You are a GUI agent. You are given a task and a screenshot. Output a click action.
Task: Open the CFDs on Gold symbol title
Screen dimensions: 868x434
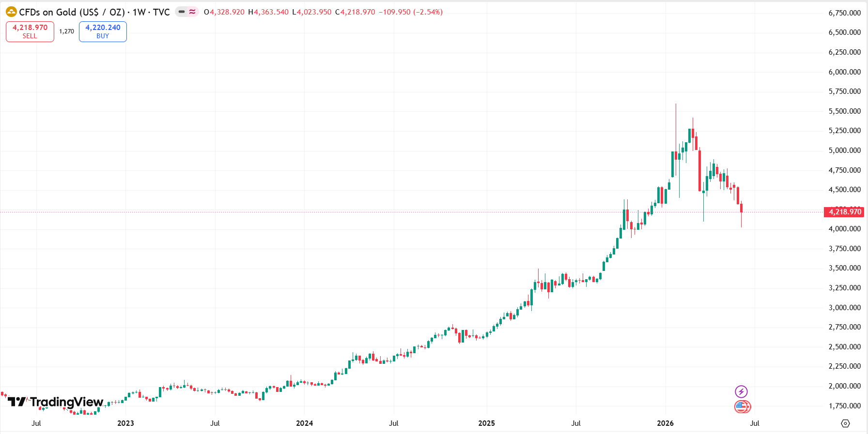pyautogui.click(x=72, y=12)
